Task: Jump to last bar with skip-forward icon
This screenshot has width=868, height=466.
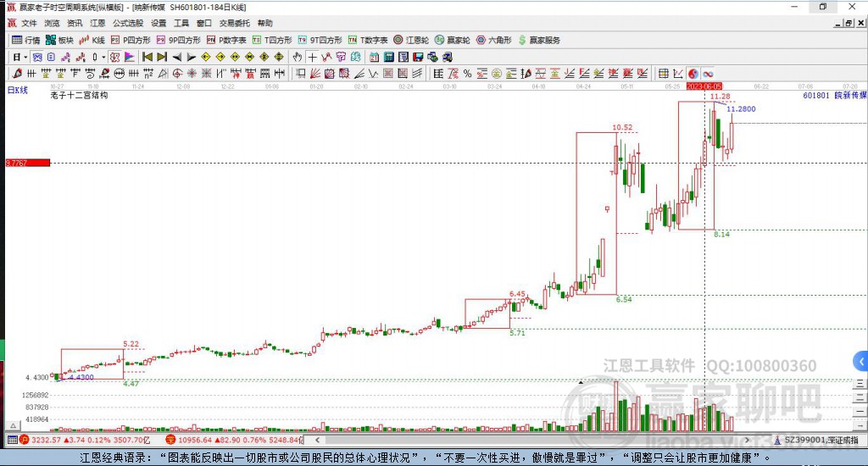Action: pos(162,57)
